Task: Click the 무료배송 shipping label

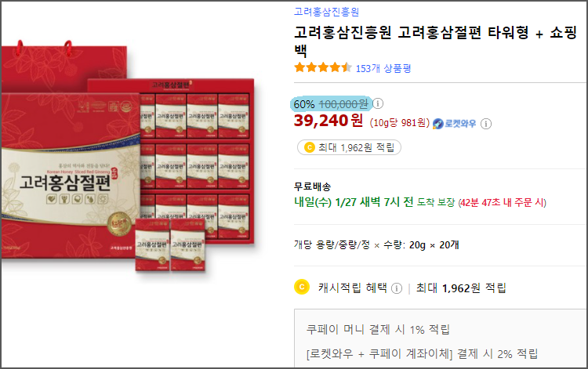Action: [x=312, y=186]
